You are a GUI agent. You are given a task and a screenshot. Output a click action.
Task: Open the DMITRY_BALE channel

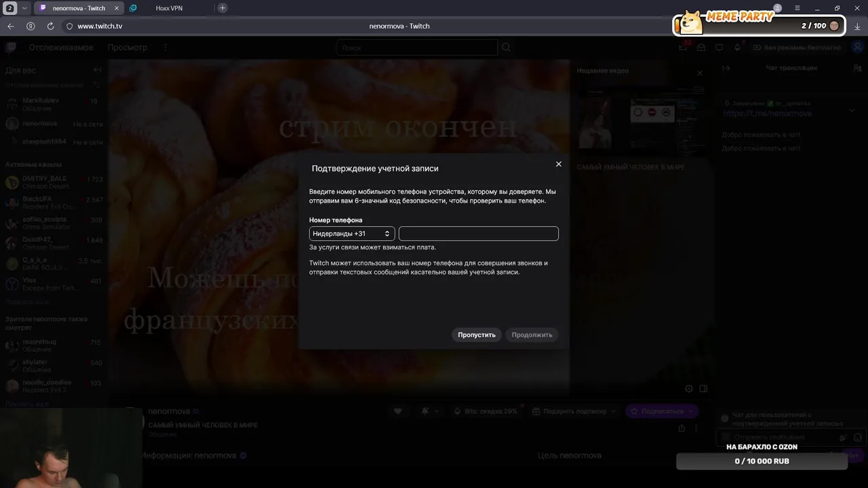pos(54,182)
